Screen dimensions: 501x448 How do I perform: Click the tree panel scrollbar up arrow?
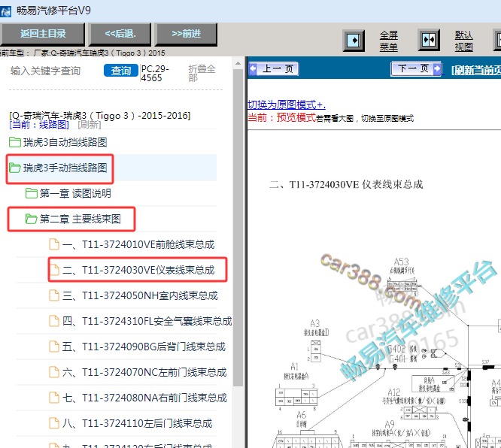238,63
